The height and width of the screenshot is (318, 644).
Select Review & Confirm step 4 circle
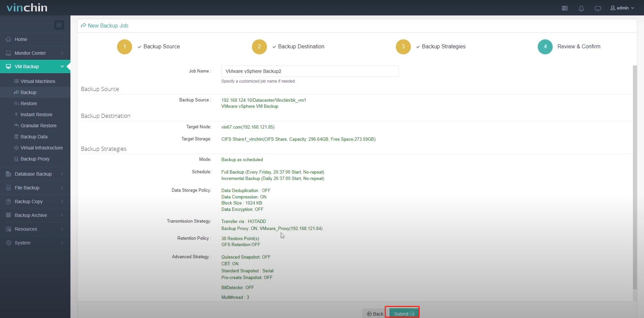point(545,47)
